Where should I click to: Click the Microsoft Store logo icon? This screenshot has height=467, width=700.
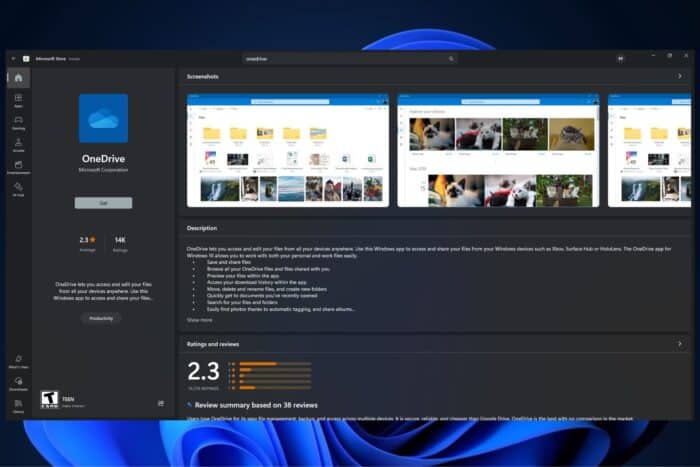click(x=26, y=58)
